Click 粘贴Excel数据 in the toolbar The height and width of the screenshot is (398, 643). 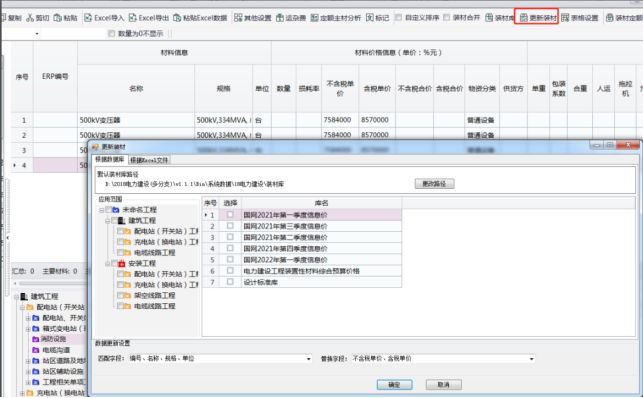point(200,18)
